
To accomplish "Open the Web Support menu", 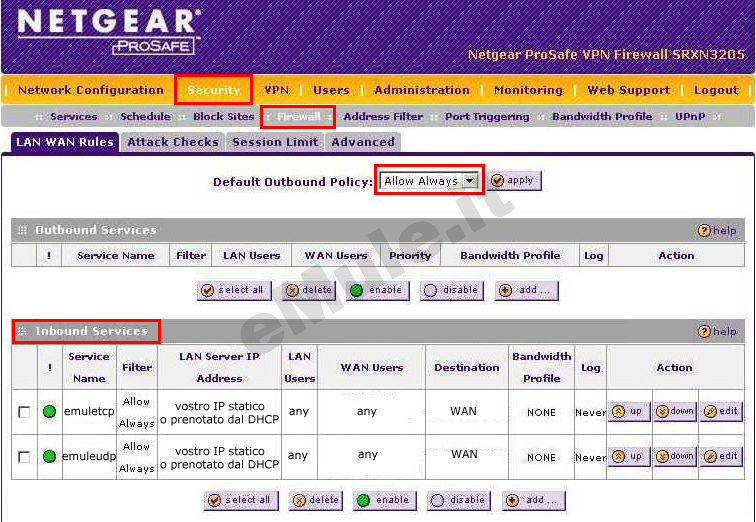I will (x=628, y=90).
